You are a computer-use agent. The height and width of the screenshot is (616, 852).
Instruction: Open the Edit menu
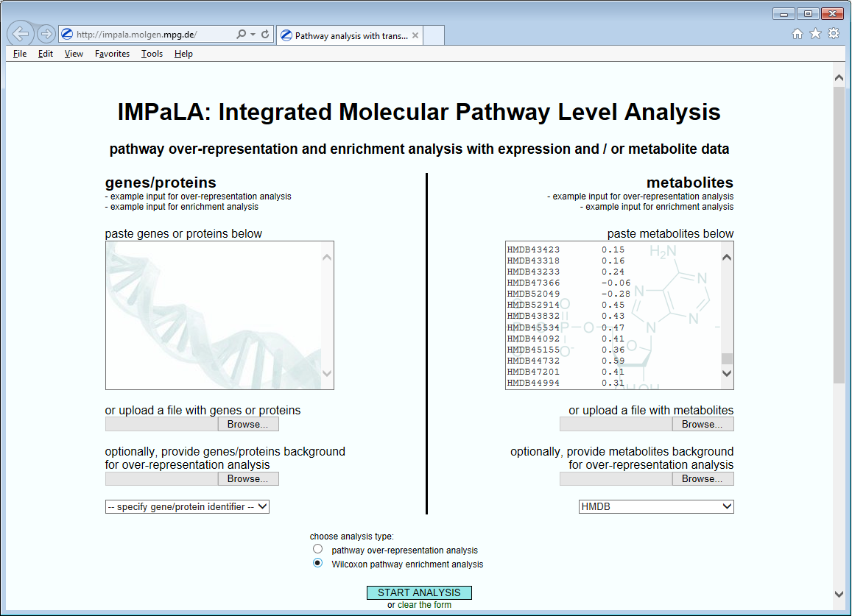46,54
